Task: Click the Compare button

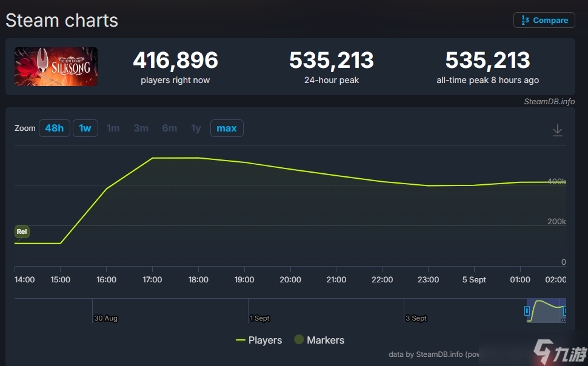Action: (x=544, y=20)
